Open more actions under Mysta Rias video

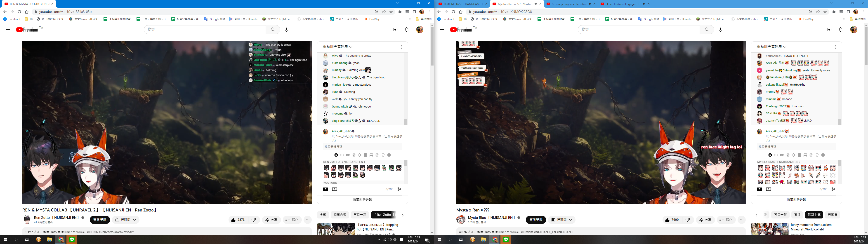pyautogui.click(x=742, y=220)
